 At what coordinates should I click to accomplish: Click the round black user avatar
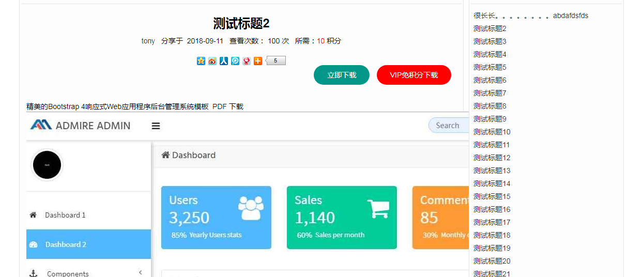click(x=47, y=165)
